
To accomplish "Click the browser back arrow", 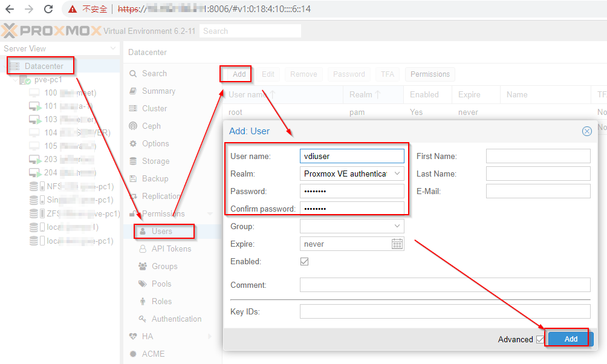I will (10, 9).
